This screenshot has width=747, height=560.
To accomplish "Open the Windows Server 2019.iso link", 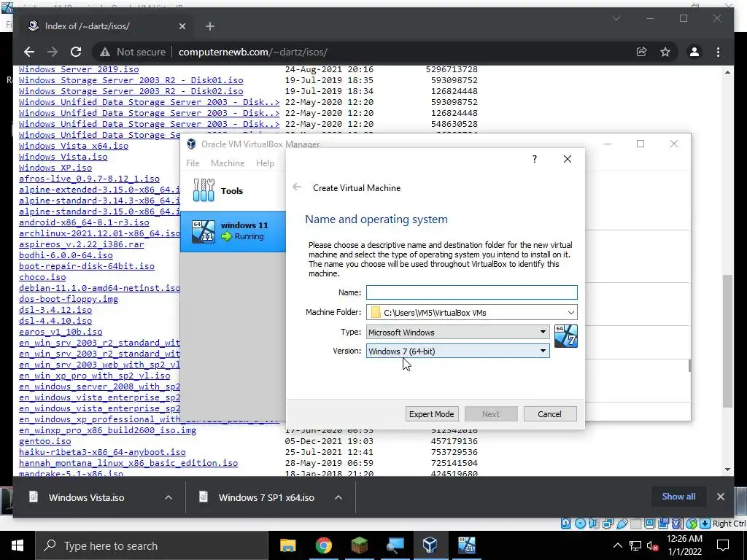I will (x=79, y=69).
